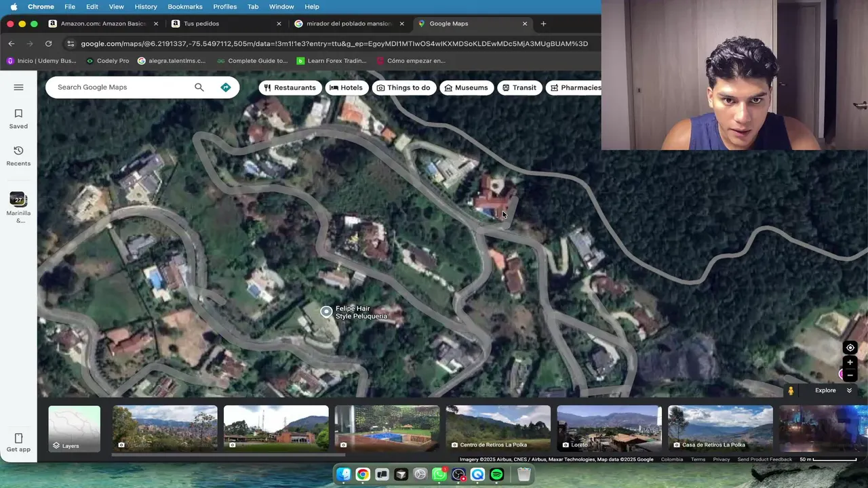Open System Settings from the Dock
The image size is (868, 488).
[420, 474]
